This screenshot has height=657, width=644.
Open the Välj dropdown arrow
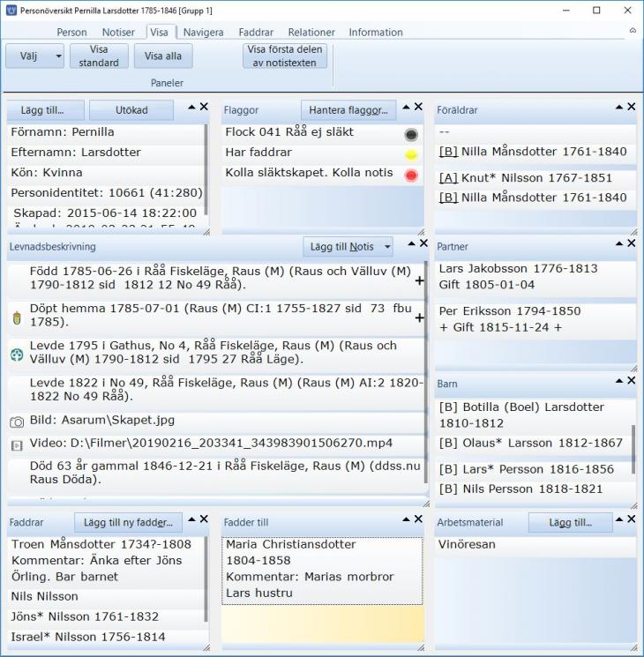click(x=59, y=56)
